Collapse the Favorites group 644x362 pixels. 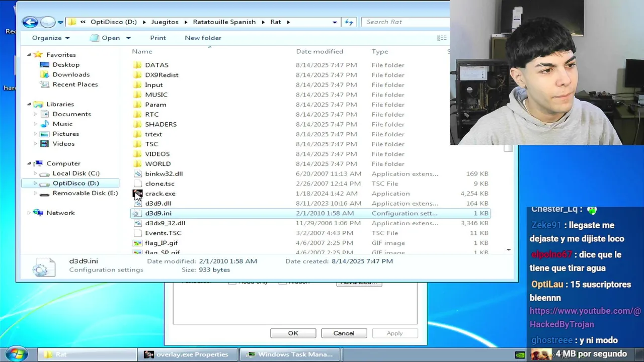29,55
